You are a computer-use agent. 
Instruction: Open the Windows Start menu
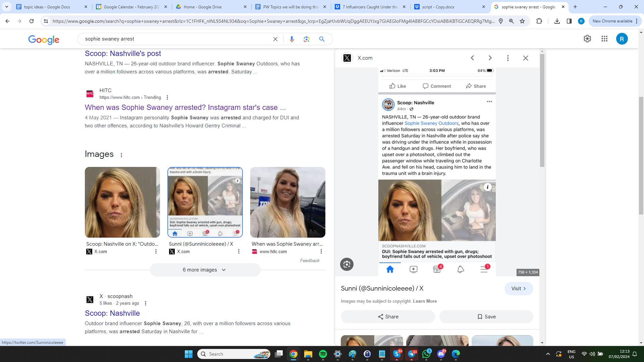coord(189,354)
